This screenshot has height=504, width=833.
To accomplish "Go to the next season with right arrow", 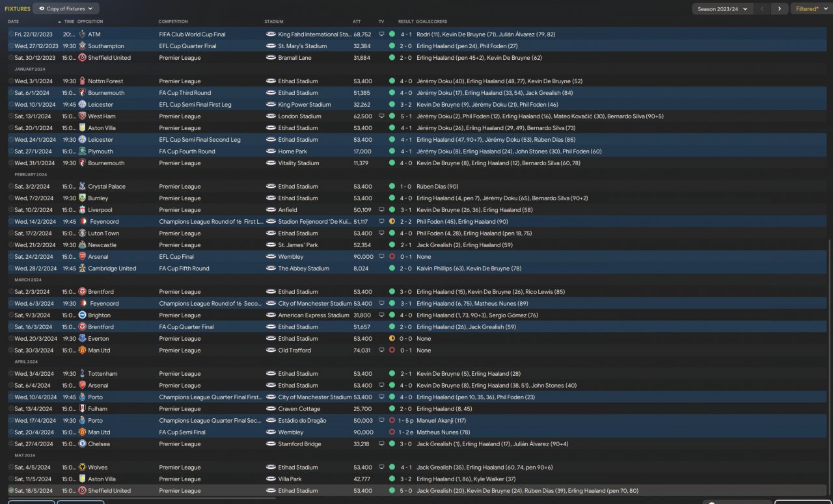I will point(780,8).
